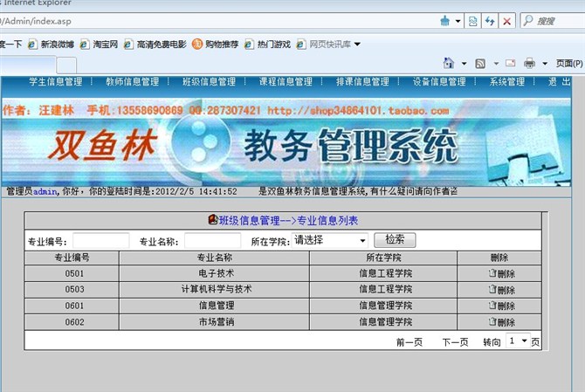Click the RSS feeds icon
Screen dimensions: 585x392
(480, 64)
